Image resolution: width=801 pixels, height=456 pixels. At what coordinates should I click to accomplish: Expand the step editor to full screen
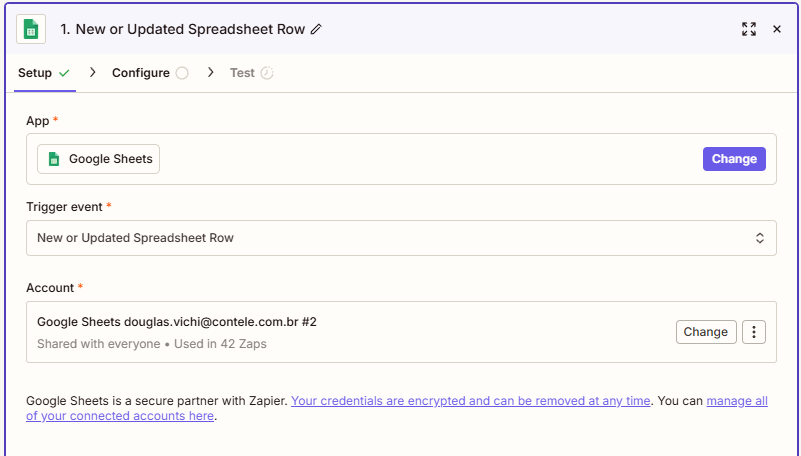(749, 29)
